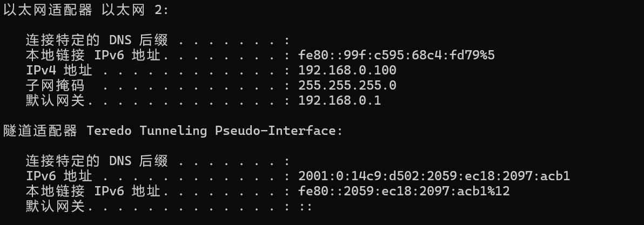644x225 pixels.
Task: Click the first 连接特定的 DNS 后缀 label
Action: click(x=97, y=40)
